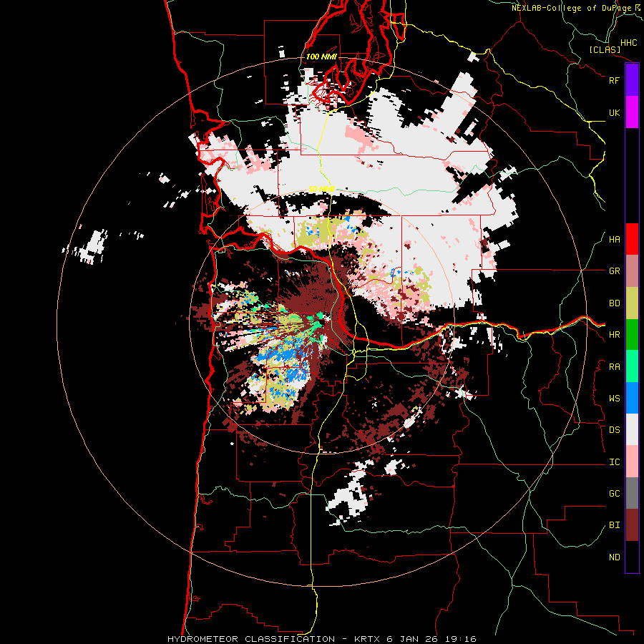Pick the RA light green legend swatch

coord(632,366)
